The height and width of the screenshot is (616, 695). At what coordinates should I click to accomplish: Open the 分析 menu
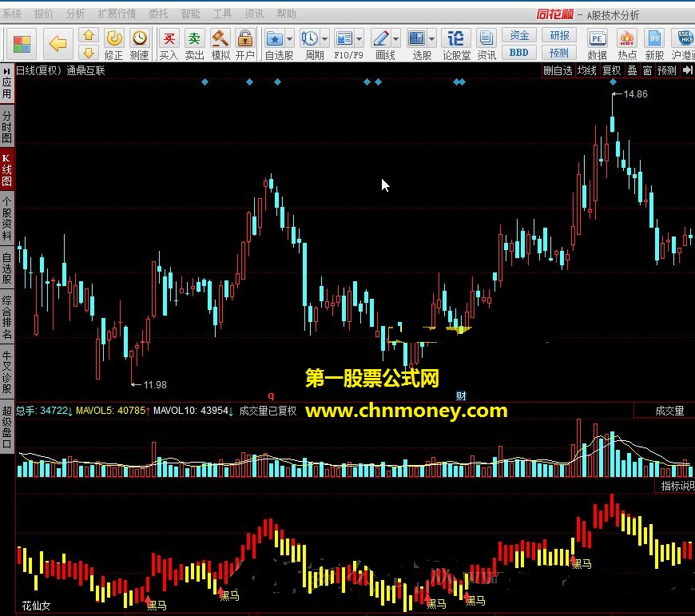[x=75, y=14]
